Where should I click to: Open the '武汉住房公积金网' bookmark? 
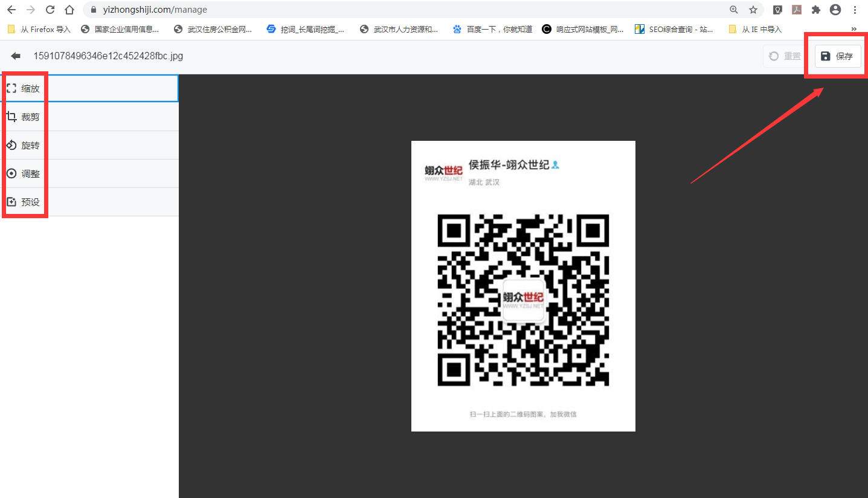tap(213, 29)
